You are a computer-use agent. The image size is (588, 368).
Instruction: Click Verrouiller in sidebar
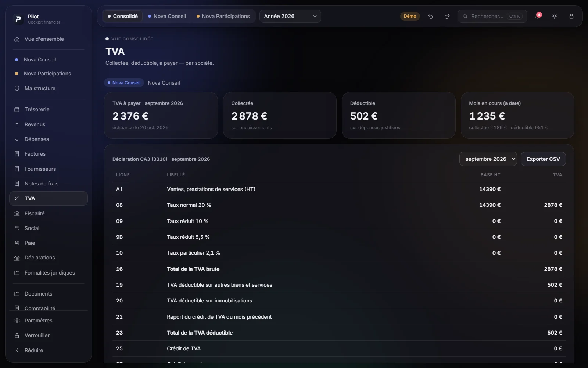tap(49, 335)
